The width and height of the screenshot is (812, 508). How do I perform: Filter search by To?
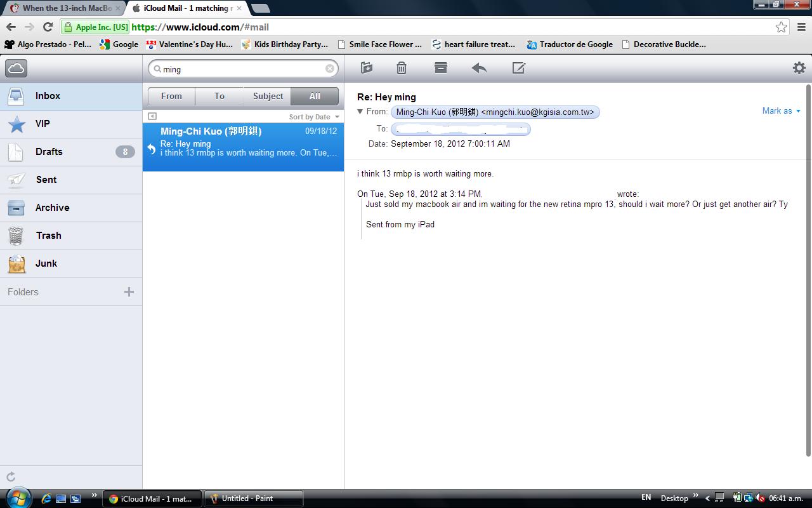(219, 96)
